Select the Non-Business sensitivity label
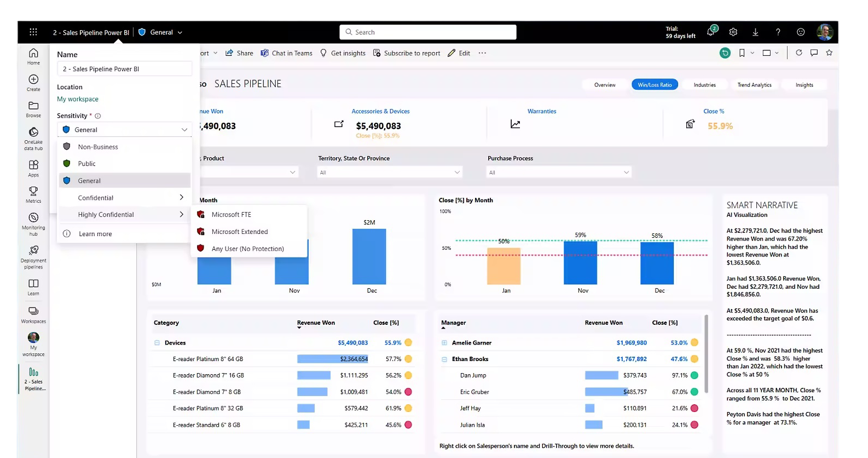 point(124,147)
